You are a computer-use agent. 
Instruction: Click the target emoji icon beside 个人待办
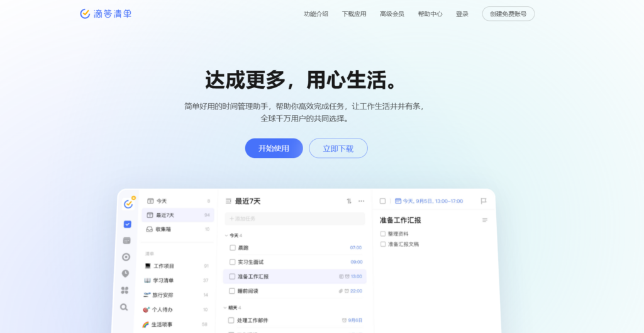146,310
